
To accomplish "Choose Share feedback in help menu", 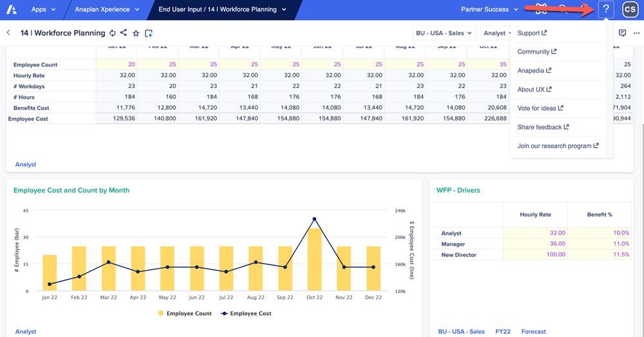I will click(x=543, y=127).
